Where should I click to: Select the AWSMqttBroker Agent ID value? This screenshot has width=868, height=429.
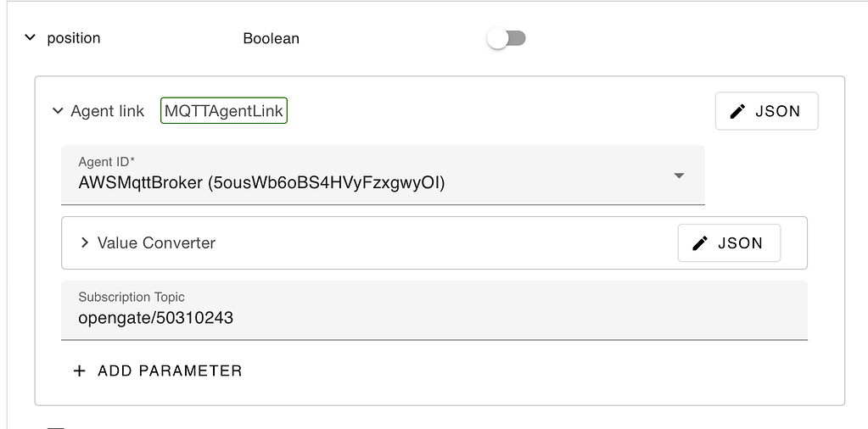[x=261, y=182]
